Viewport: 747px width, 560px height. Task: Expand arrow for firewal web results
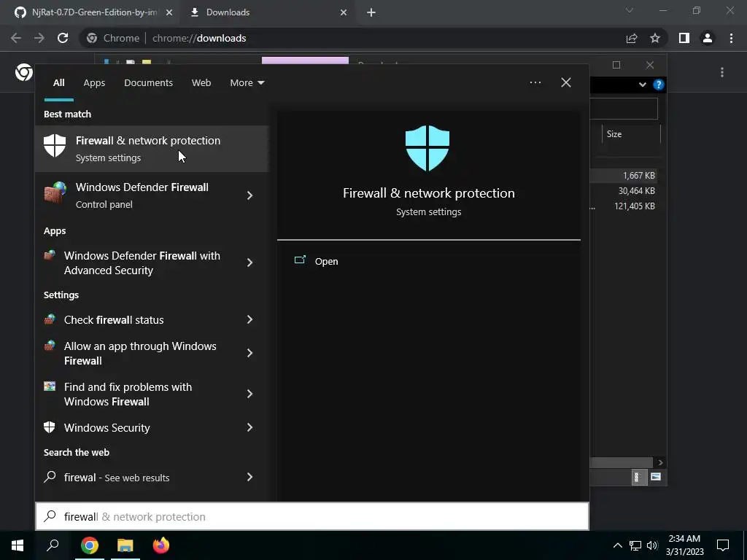click(x=249, y=477)
